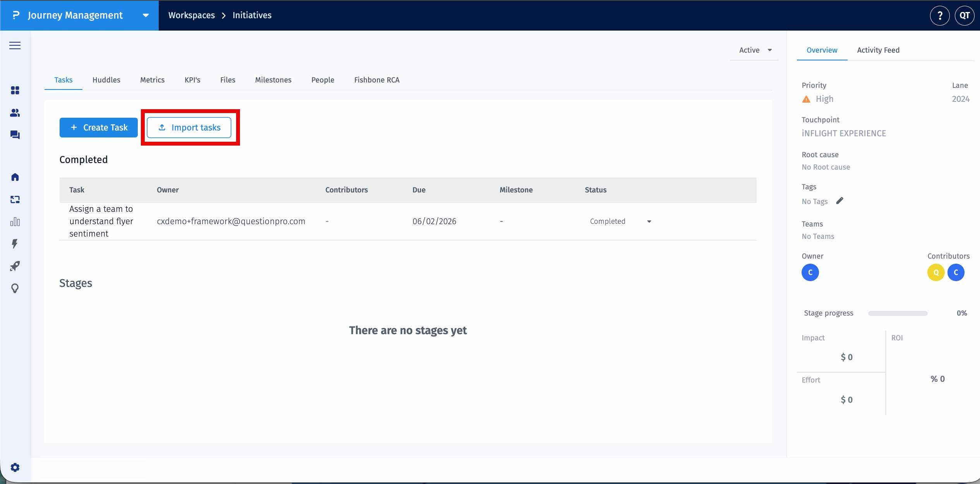Open the Active filter dropdown
This screenshot has height=484, width=980.
pyautogui.click(x=754, y=50)
